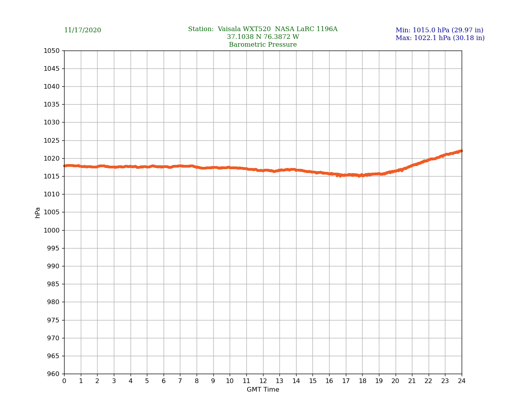This screenshot has height=420, width=513.
Task: Click the 18 hour x-axis tick label
Action: (x=362, y=381)
